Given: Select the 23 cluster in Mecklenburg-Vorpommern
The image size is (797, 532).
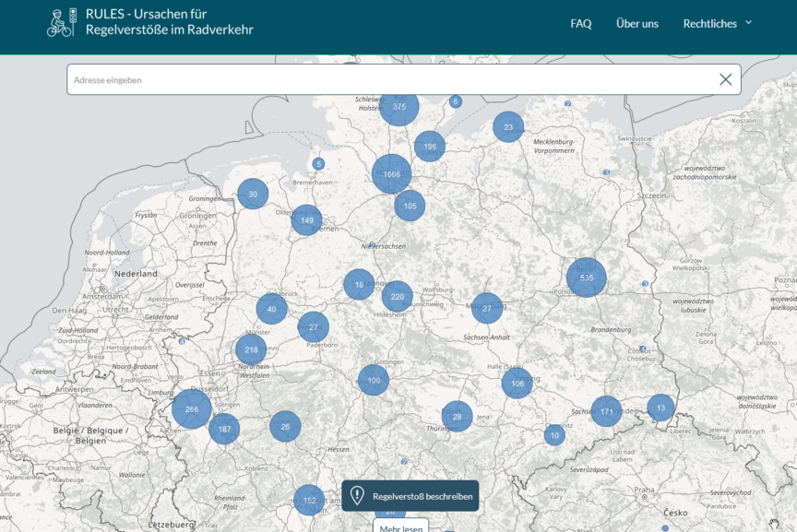Looking at the screenshot, I should [x=509, y=126].
